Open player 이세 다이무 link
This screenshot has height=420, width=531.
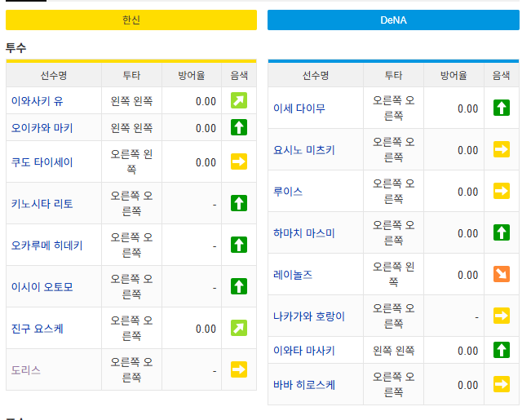pos(299,108)
